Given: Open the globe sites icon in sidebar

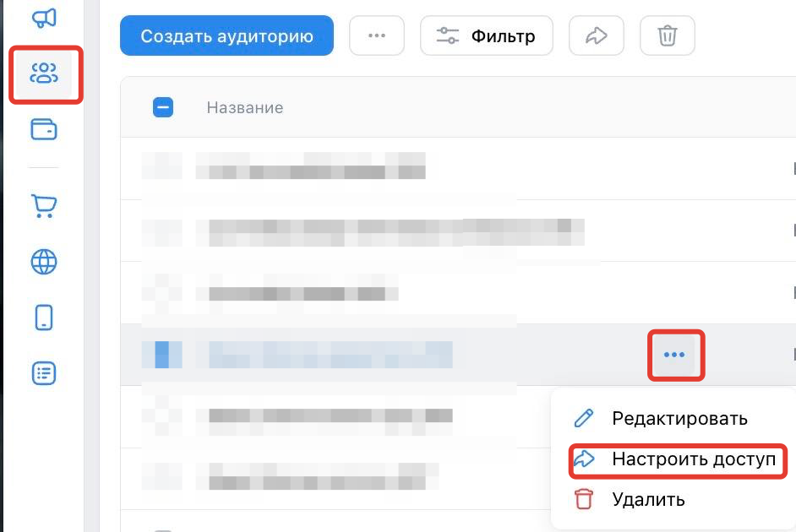Looking at the screenshot, I should [x=44, y=262].
